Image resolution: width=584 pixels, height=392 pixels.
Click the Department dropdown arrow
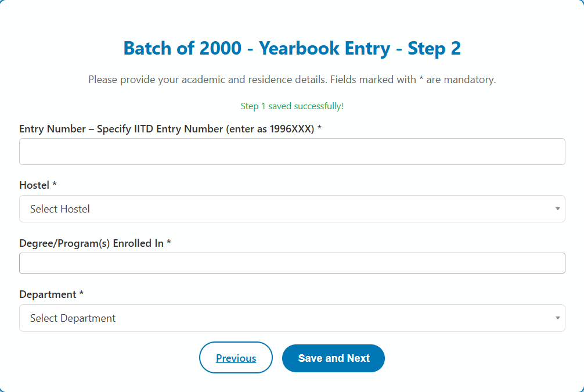pyautogui.click(x=557, y=318)
